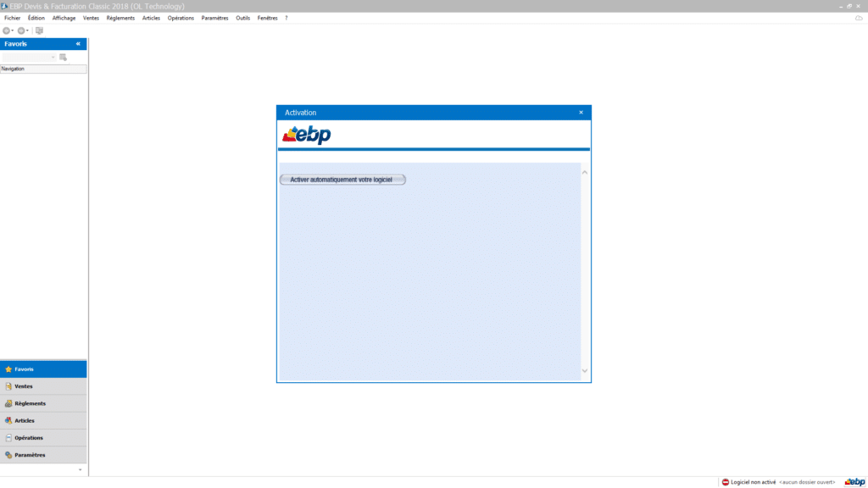Image resolution: width=868 pixels, height=488 pixels.
Task: Open the Articles menu
Action: pyautogui.click(x=151, y=19)
